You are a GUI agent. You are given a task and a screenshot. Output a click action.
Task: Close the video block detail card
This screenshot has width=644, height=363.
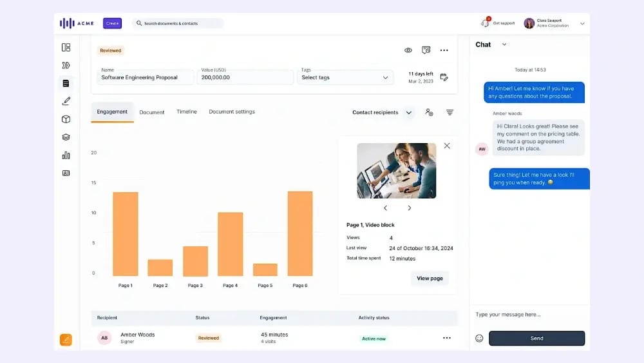[447, 146]
